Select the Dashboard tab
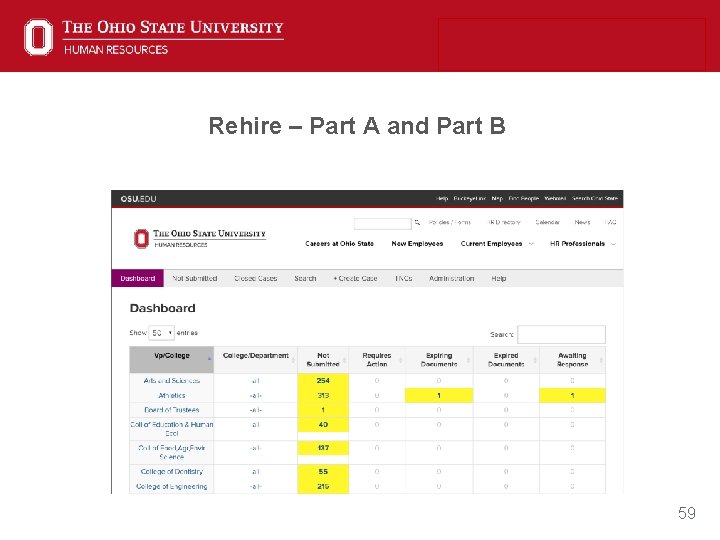This screenshot has width=720, height=540. coord(137,278)
